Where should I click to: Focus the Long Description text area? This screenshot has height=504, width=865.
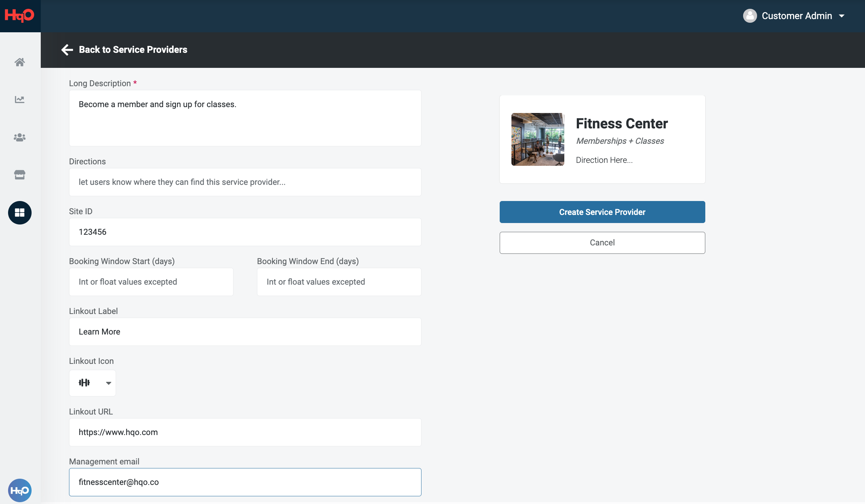tap(245, 118)
